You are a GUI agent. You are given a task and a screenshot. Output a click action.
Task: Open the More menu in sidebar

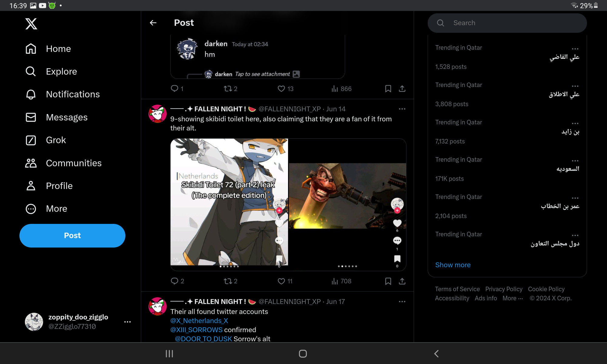(46, 209)
